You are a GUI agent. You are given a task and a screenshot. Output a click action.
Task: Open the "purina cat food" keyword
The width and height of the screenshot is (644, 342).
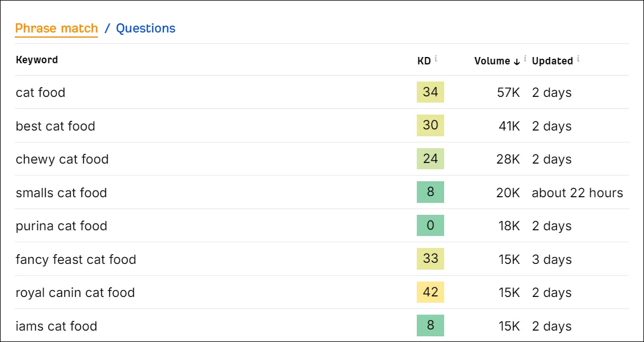tap(61, 226)
